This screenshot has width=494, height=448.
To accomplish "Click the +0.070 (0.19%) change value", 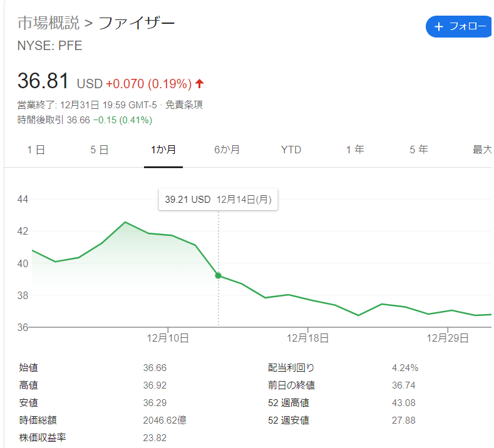I will (x=149, y=84).
